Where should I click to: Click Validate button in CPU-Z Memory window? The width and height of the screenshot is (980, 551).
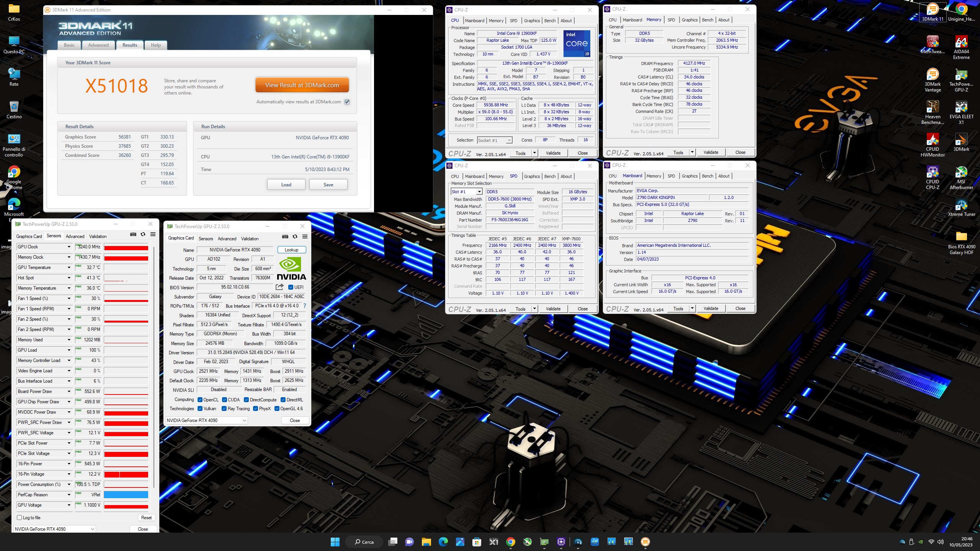pyautogui.click(x=711, y=152)
